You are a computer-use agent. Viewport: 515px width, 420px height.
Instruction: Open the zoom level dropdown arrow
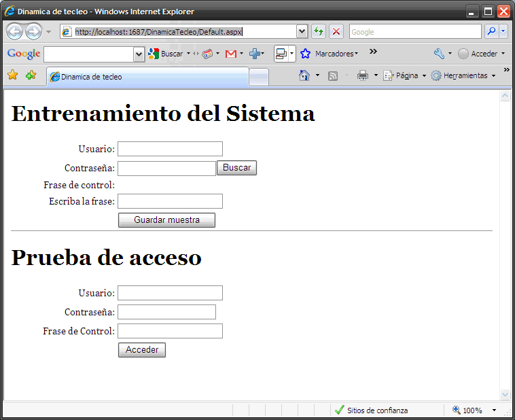point(494,410)
